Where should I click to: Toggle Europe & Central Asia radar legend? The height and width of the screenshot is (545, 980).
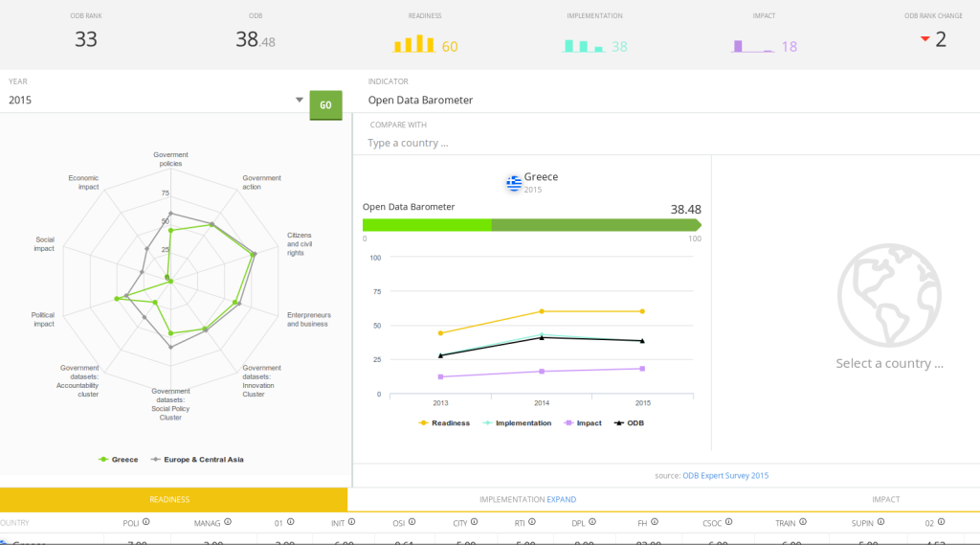click(x=197, y=460)
